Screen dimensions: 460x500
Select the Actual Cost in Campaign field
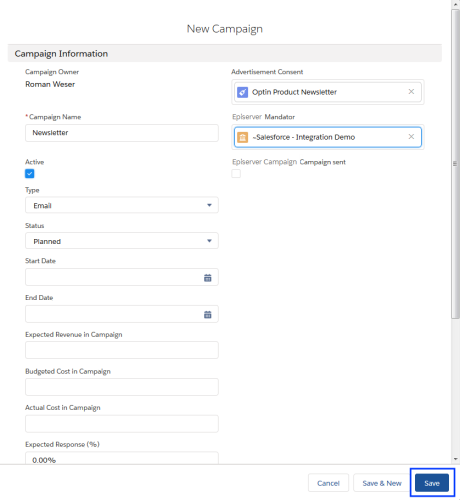click(122, 424)
